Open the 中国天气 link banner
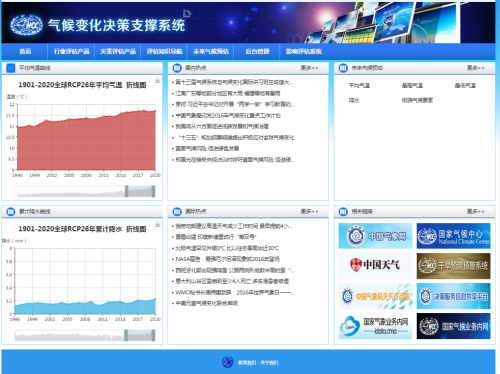500x374 pixels. click(375, 266)
